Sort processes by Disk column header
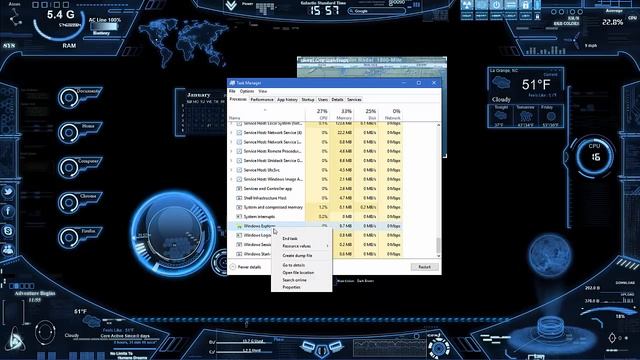 pyautogui.click(x=366, y=114)
